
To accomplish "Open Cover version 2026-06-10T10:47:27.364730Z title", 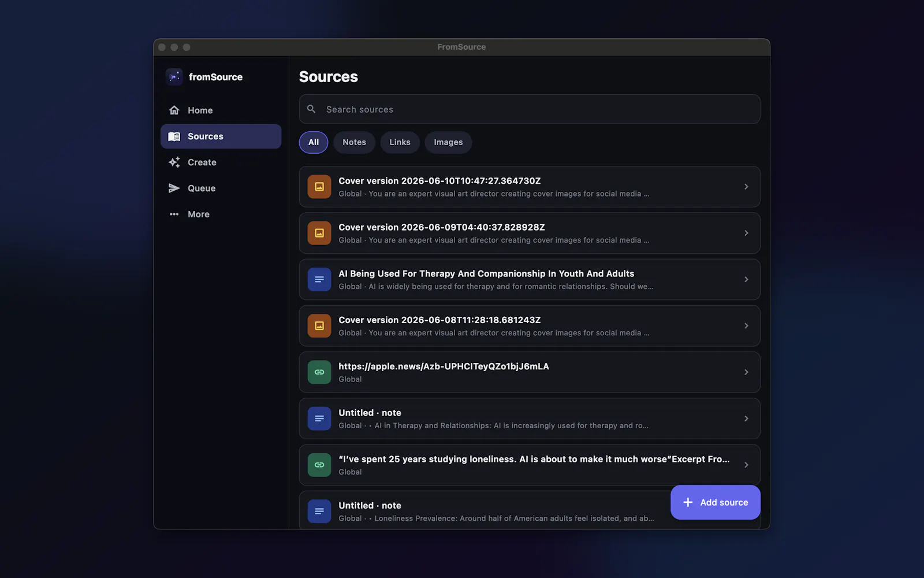I will [x=439, y=181].
